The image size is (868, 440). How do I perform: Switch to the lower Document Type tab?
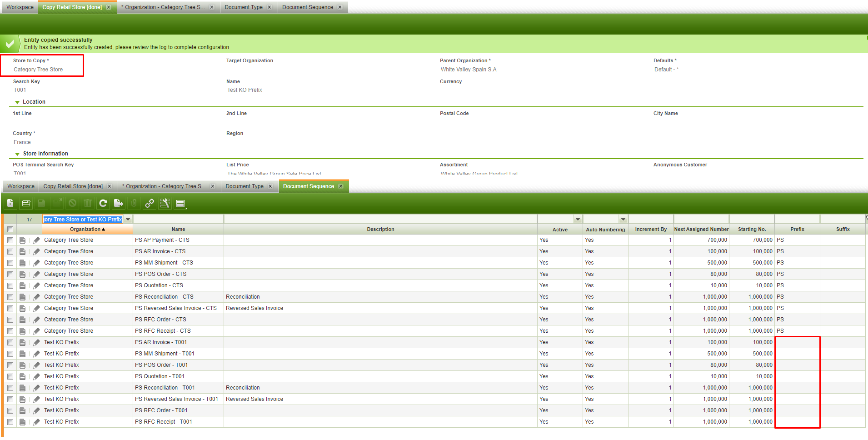point(244,186)
